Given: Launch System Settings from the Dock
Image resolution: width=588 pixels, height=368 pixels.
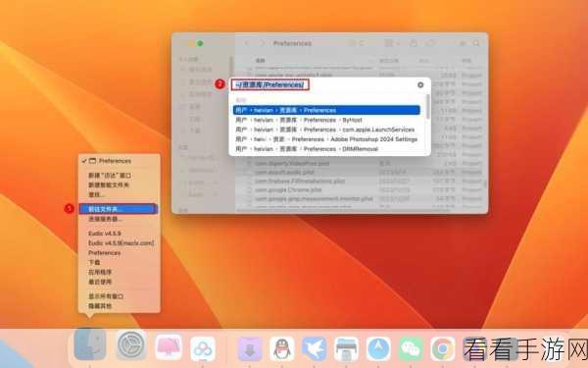Looking at the screenshot, I should 131,345.
